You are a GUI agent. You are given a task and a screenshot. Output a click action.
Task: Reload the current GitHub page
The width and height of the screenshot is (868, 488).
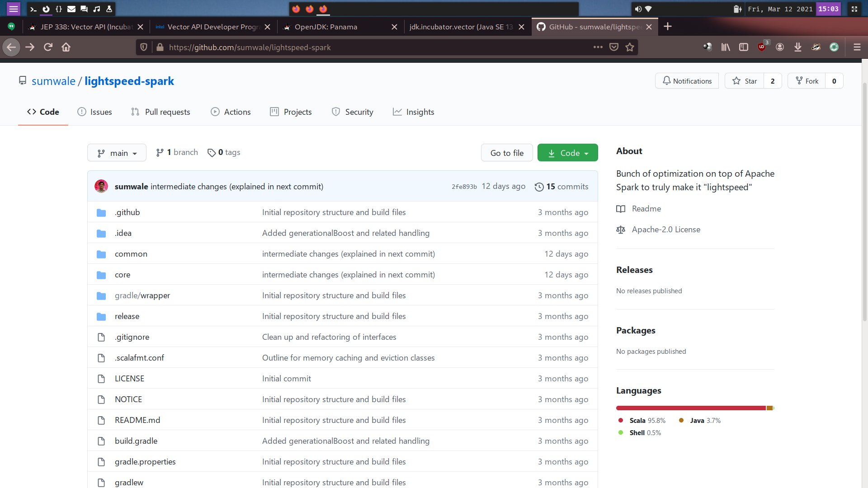pos(48,47)
